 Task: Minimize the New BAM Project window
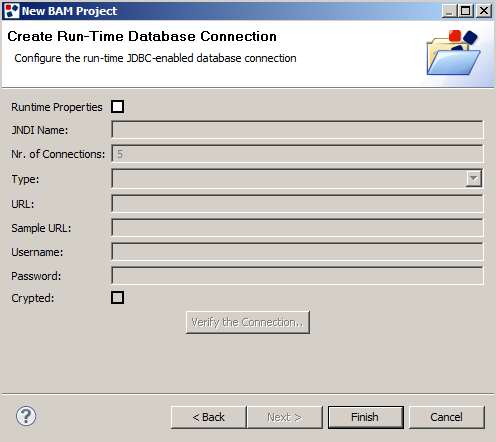(x=450, y=11)
